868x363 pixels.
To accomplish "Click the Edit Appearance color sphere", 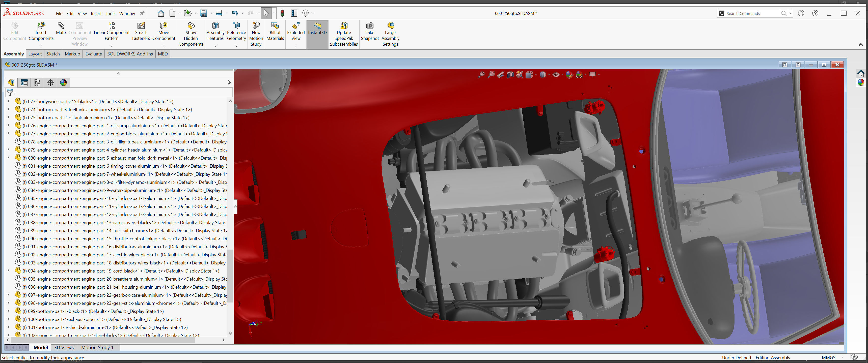I will pyautogui.click(x=569, y=74).
